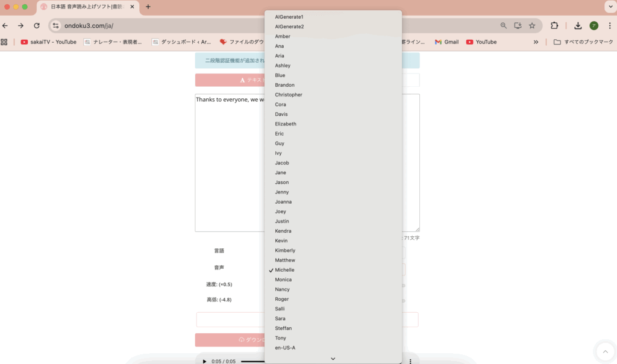Select Christopher from the voice list

289,95
